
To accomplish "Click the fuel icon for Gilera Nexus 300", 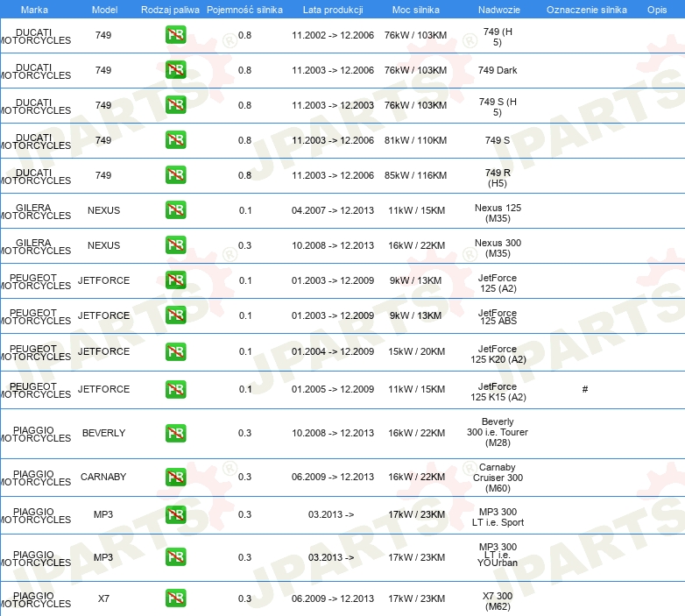I will click(175, 245).
